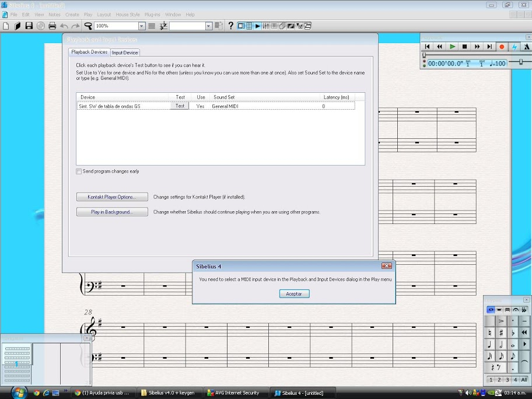Click the General MIDI Sound Set cell

click(225, 106)
